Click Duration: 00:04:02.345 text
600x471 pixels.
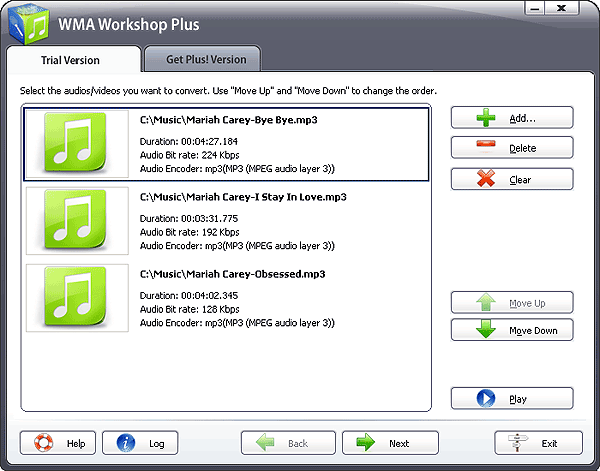click(189, 295)
